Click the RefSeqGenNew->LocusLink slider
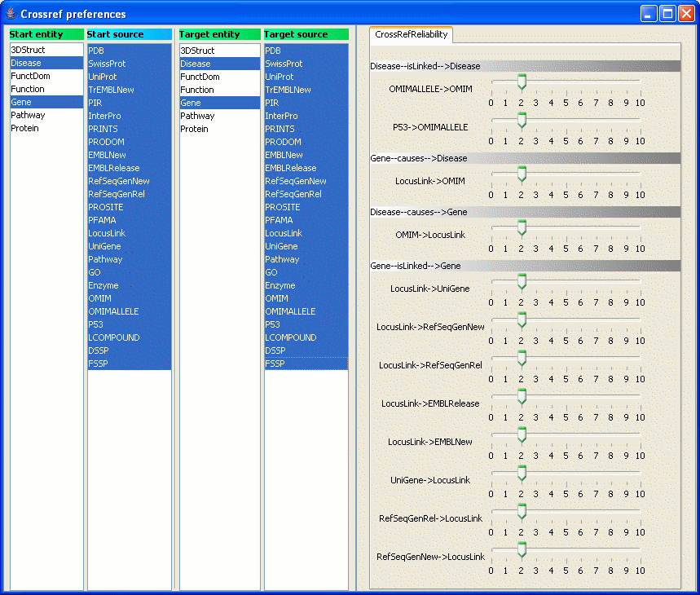Screen dimensions: 700x595 [x=566, y=558]
